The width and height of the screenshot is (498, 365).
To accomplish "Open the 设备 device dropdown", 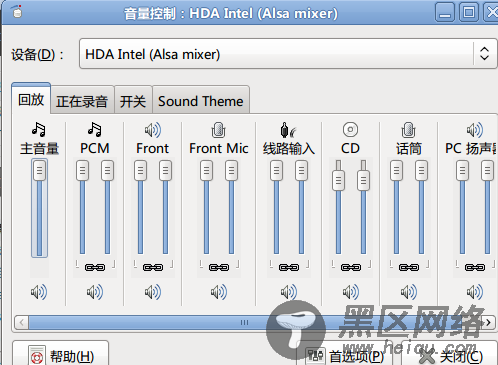I will (288, 54).
